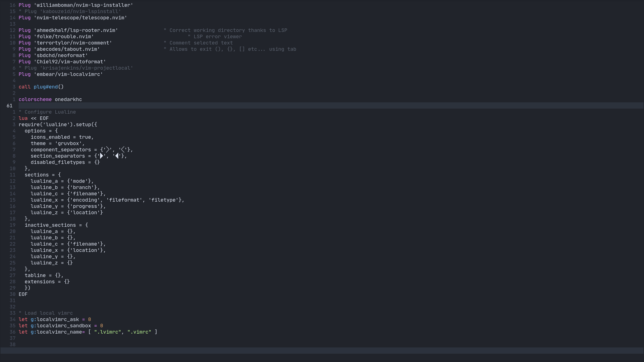Click the closing 'EOF' marker line
This screenshot has height=362, width=644.
point(23,294)
